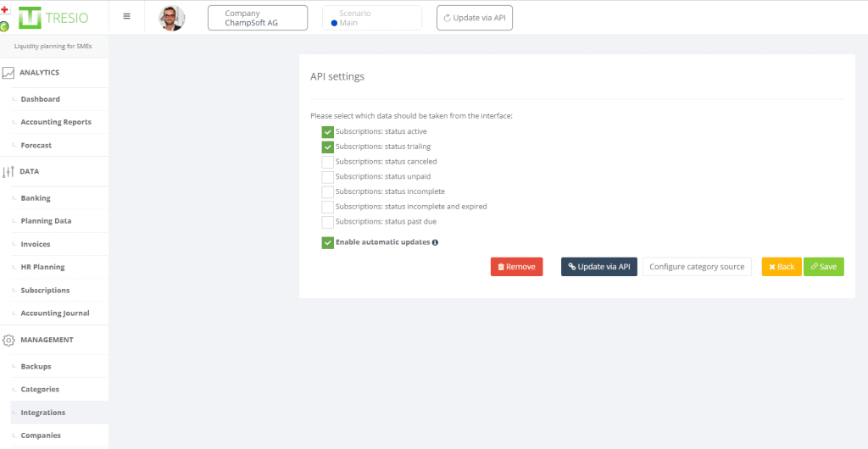Click the yellow Back button

(x=782, y=267)
